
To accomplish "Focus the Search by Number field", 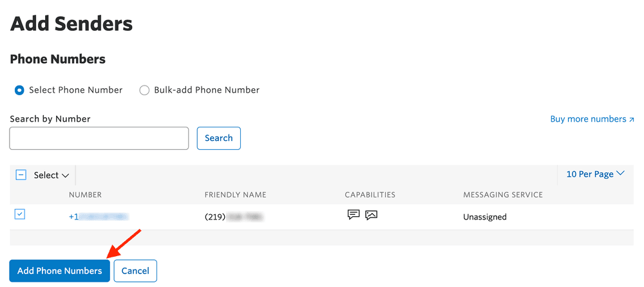I will click(99, 138).
